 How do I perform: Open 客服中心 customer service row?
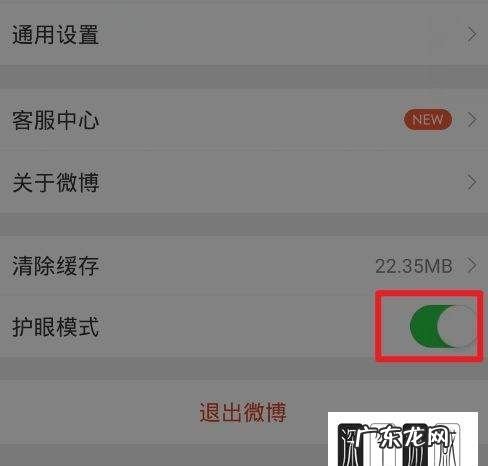(x=244, y=120)
